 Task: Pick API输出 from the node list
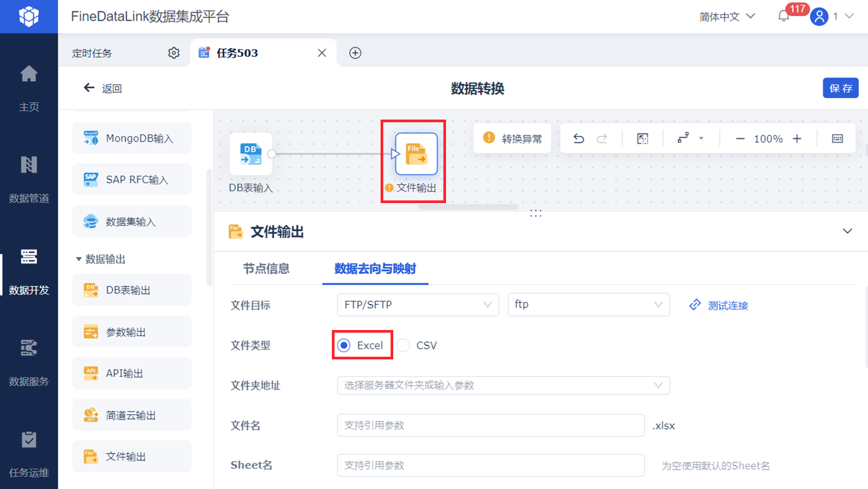(132, 373)
